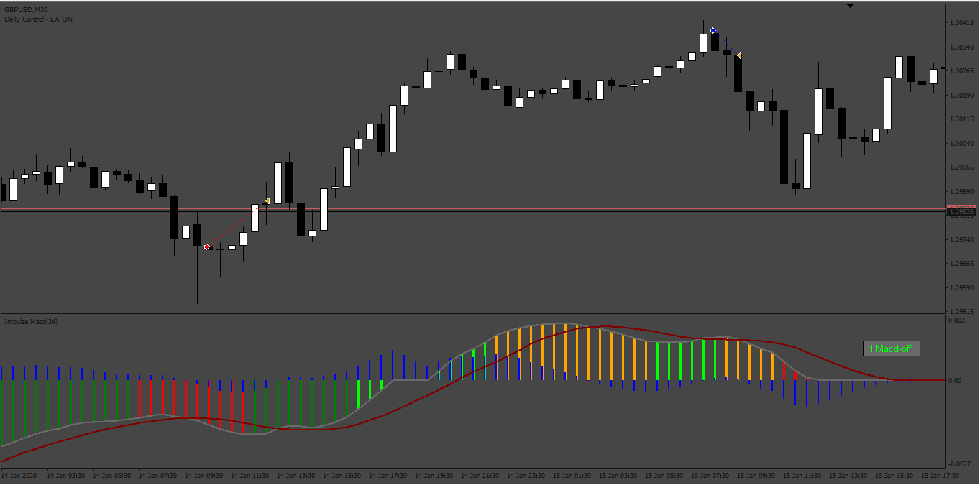Click the red buy entry arrow marker
Screen dimensions: 980x485
207,246
